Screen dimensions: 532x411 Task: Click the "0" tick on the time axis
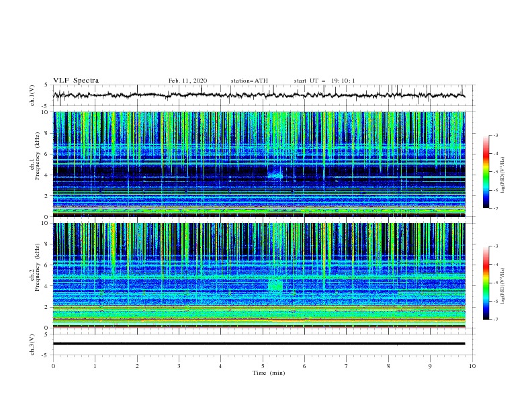(53, 366)
